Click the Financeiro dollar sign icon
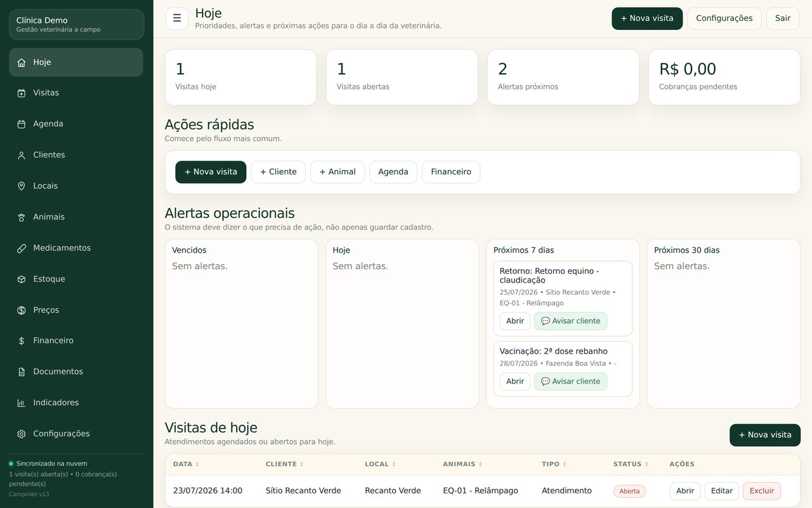This screenshot has height=508, width=812. (x=22, y=341)
